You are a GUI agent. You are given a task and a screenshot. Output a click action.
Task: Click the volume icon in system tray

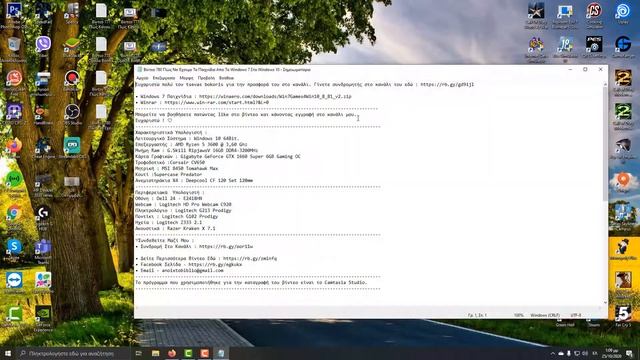tap(585, 353)
